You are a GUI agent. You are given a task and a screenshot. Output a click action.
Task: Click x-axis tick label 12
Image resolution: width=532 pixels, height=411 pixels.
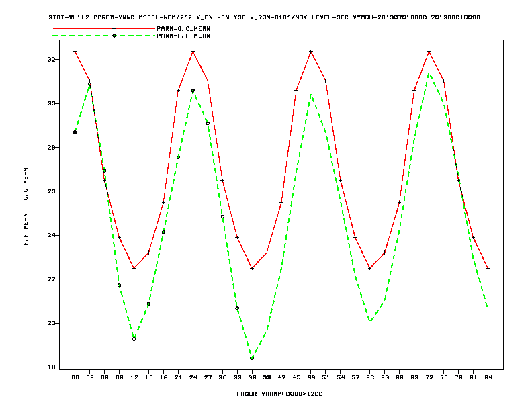[x=134, y=377]
